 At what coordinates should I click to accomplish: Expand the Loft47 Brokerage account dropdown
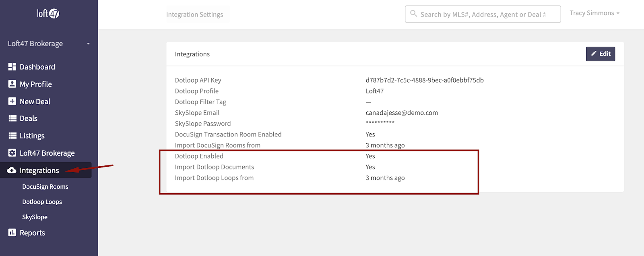(49, 43)
